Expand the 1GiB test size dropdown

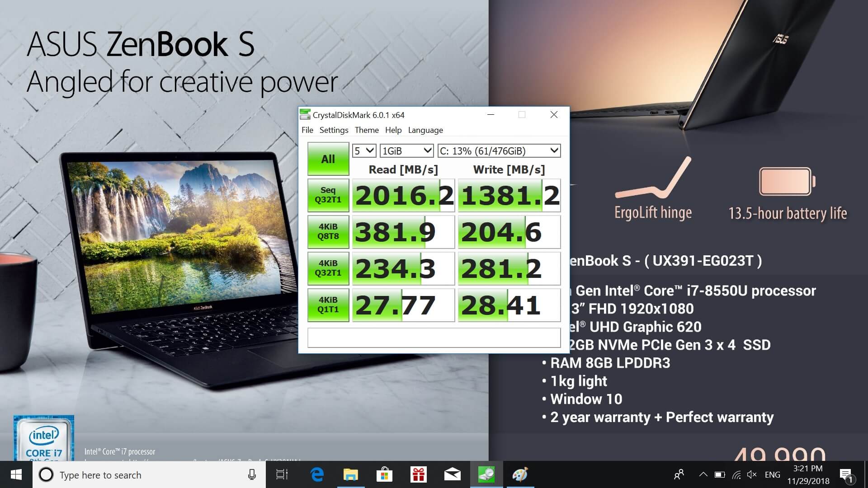[406, 151]
